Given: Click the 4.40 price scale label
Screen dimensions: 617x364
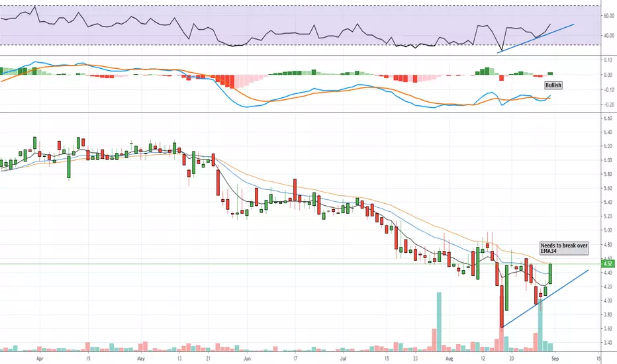Looking at the screenshot, I should 608,273.
